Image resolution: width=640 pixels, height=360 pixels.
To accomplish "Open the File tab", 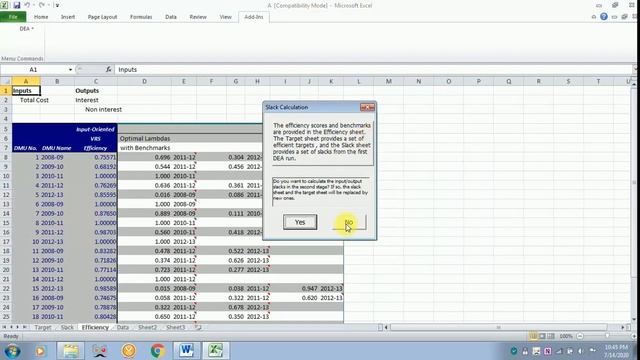I will click(13, 17).
